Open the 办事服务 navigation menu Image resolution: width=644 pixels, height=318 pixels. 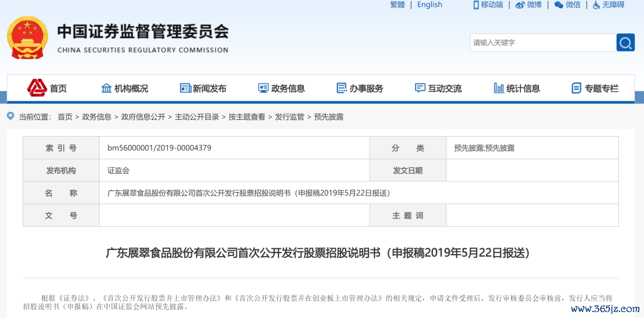(x=366, y=88)
